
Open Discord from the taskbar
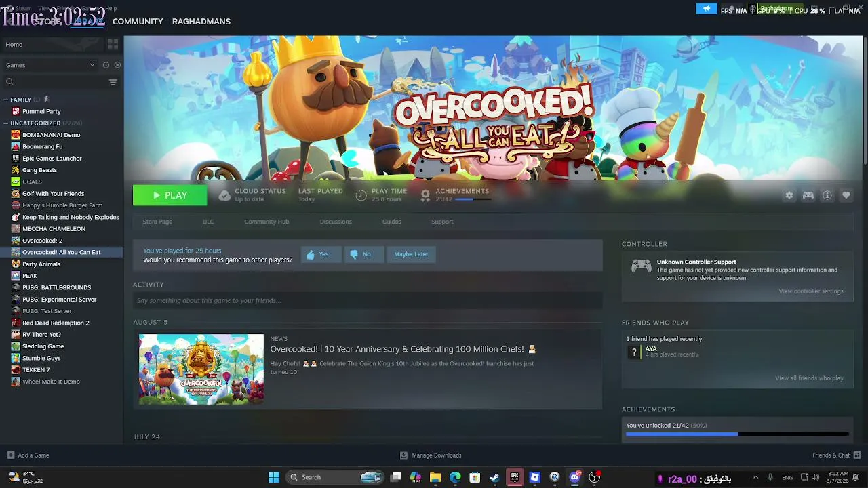[574, 477]
